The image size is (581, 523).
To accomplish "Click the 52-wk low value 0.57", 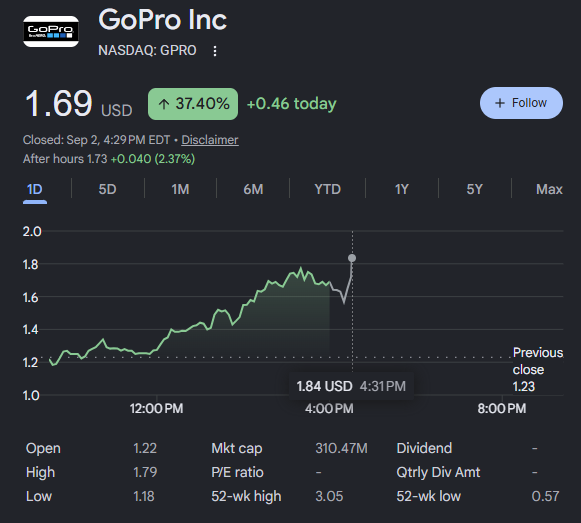I will click(x=545, y=496).
